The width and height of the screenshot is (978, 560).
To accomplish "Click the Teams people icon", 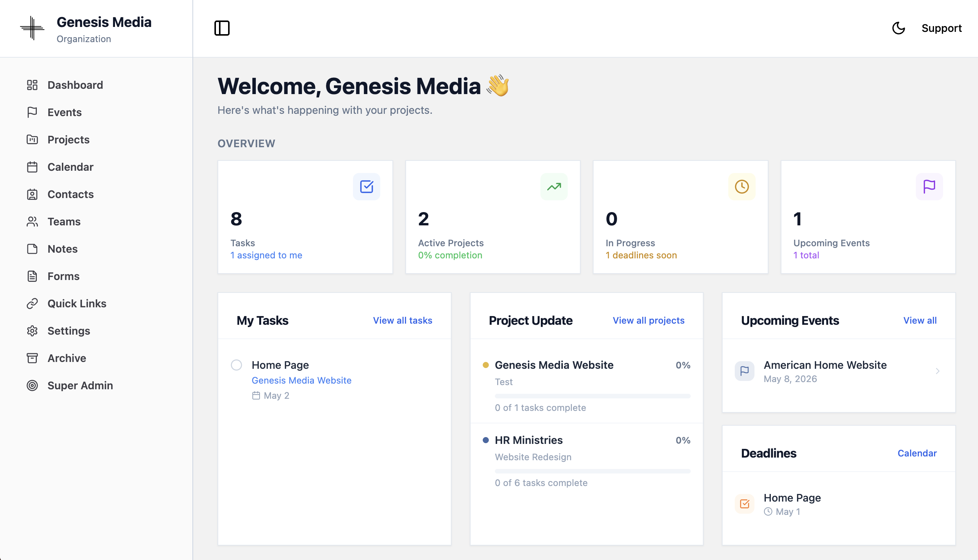I will click(x=32, y=222).
